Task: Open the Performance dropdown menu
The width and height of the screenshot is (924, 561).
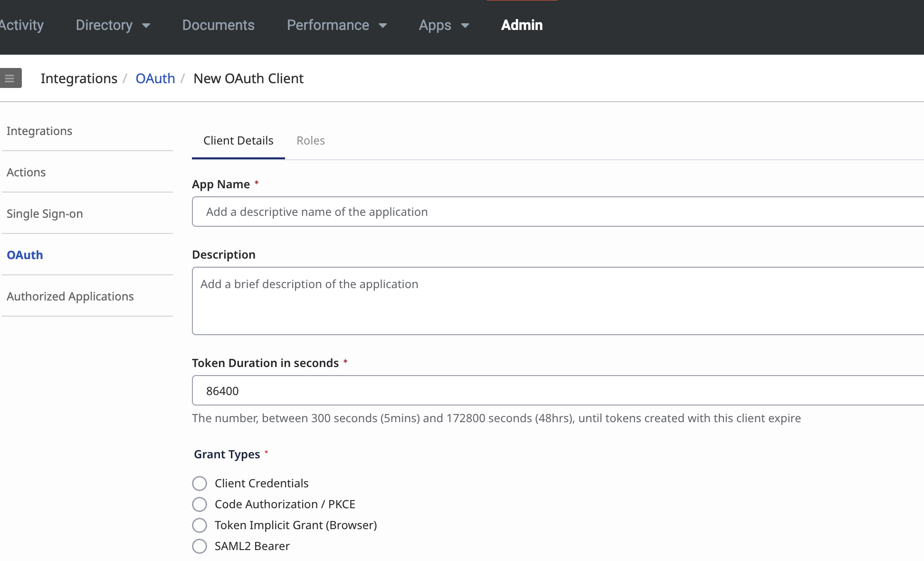Action: coord(337,25)
